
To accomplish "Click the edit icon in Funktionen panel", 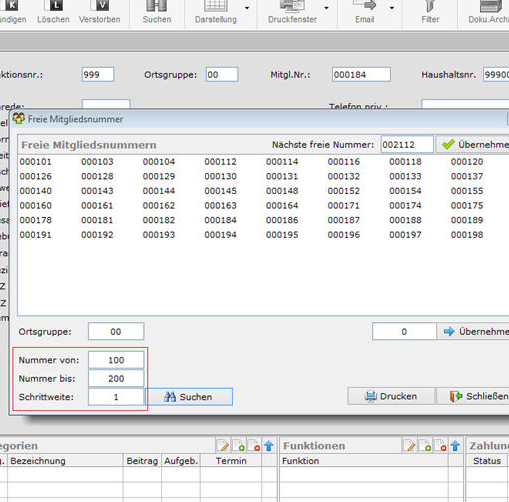I will [409, 445].
